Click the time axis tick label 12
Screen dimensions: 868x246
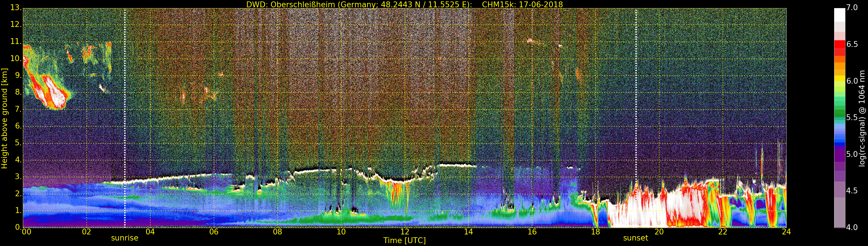pos(405,232)
